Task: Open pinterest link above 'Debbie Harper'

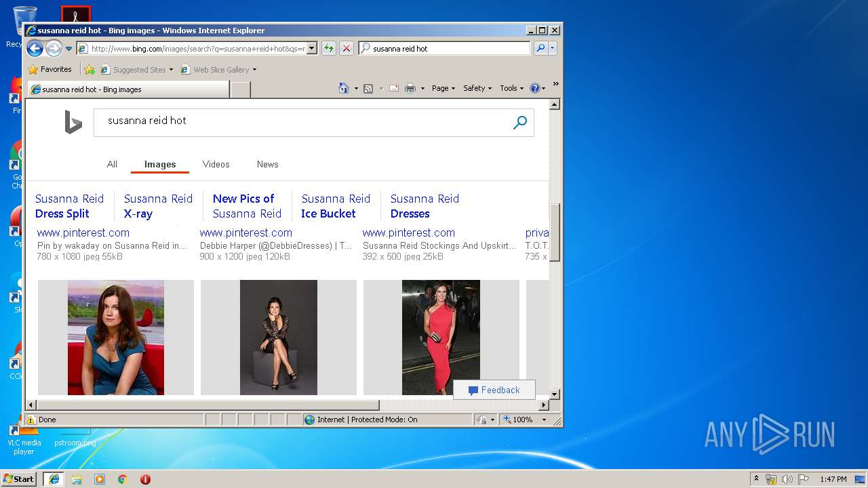Action: click(x=246, y=232)
